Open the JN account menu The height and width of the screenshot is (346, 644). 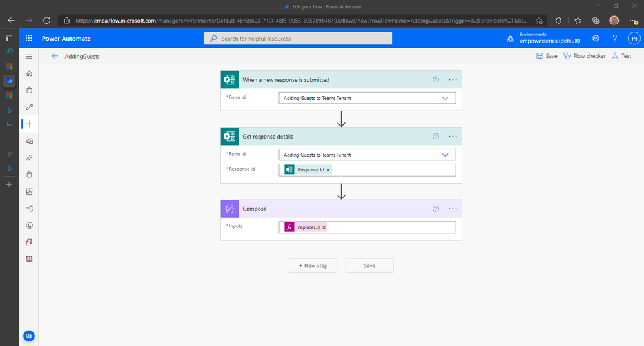coord(634,38)
